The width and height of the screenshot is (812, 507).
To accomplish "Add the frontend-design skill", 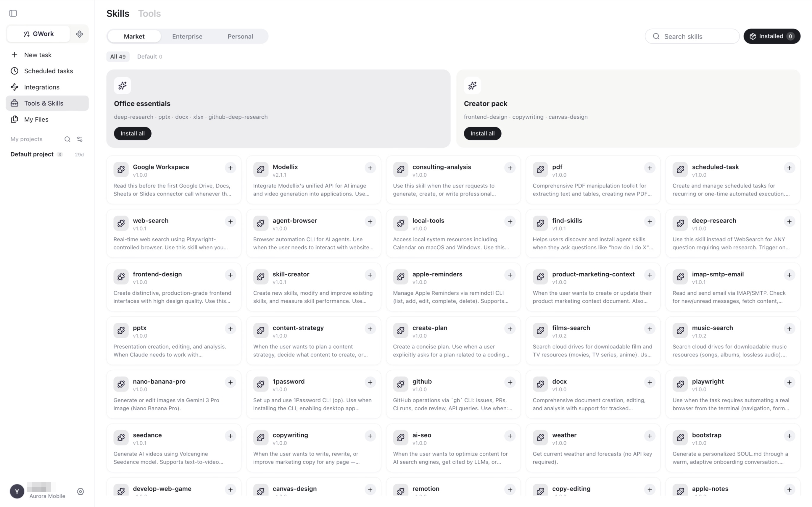I will click(231, 275).
